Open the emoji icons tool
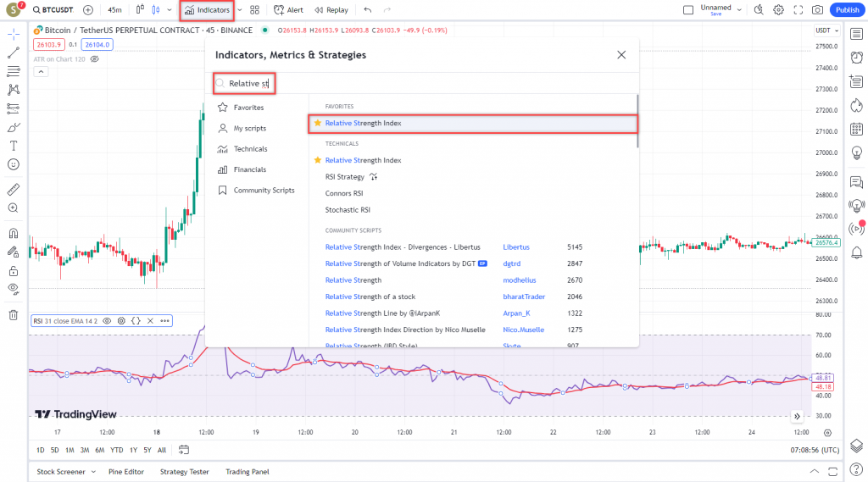The width and height of the screenshot is (868, 482). [14, 164]
